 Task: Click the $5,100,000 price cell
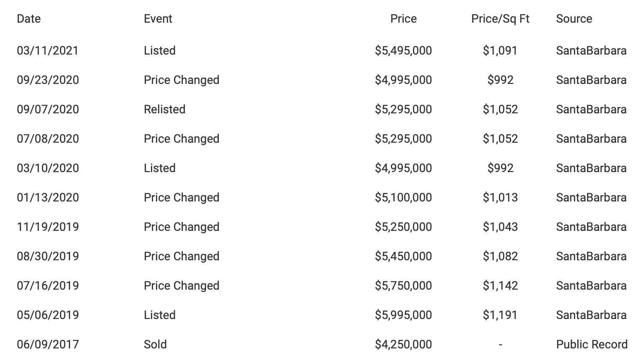(403, 198)
